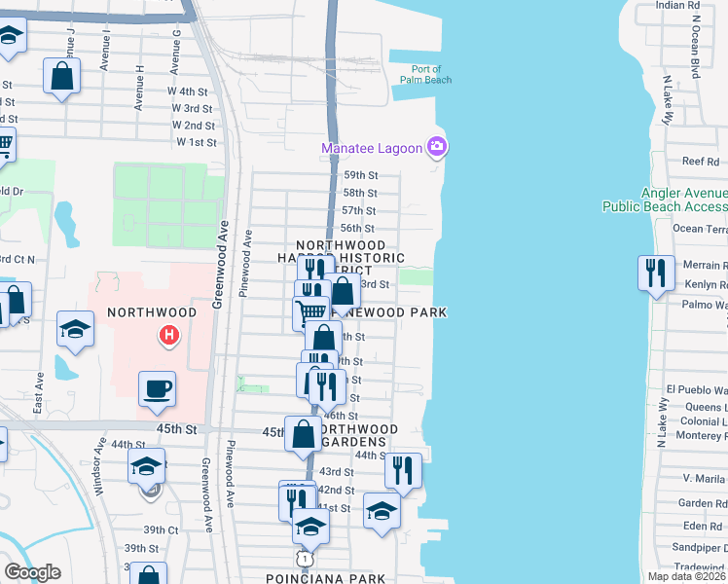The width and height of the screenshot is (728, 584).
Task: Select the Monterey street label
Action: coord(702,435)
